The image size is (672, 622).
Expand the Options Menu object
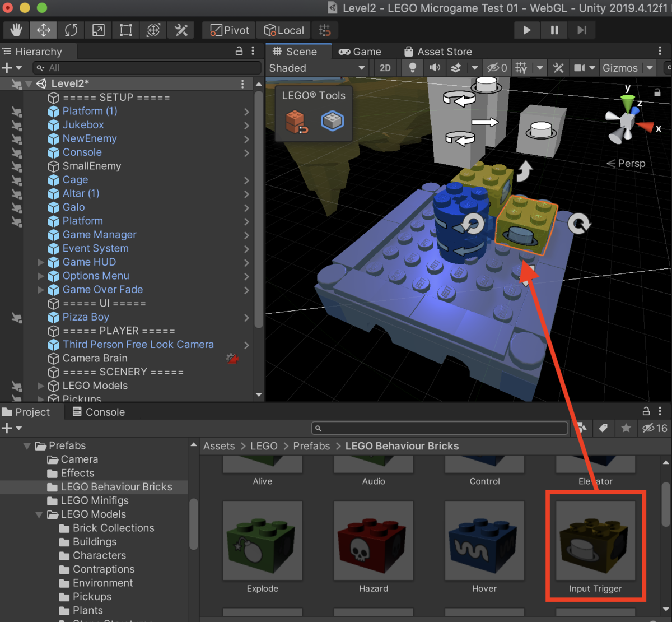pyautogui.click(x=40, y=276)
